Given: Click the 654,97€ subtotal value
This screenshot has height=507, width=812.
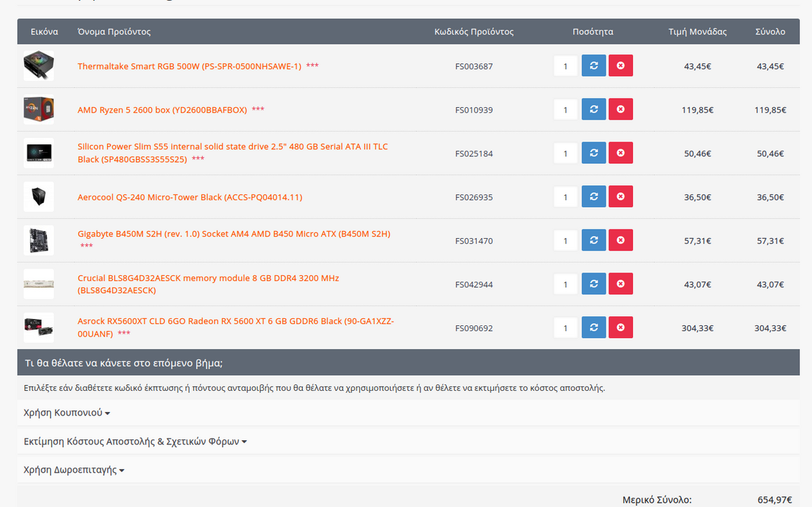Looking at the screenshot, I should click(x=775, y=500).
